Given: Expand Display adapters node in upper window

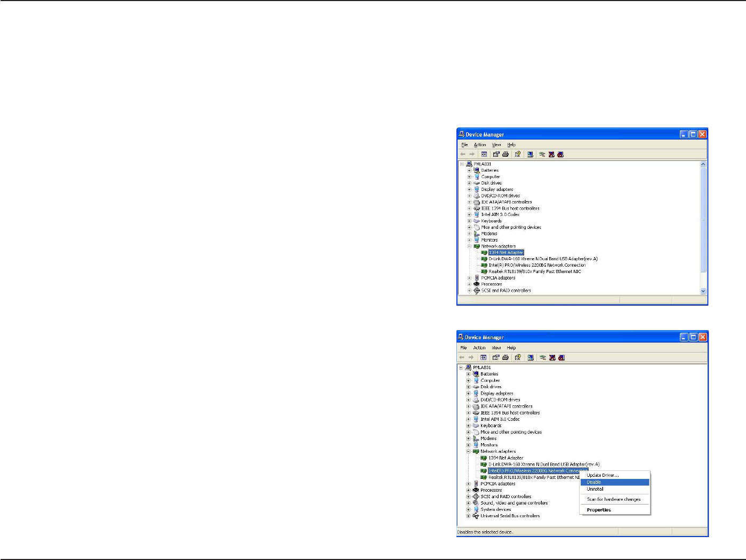Looking at the screenshot, I should [x=469, y=189].
